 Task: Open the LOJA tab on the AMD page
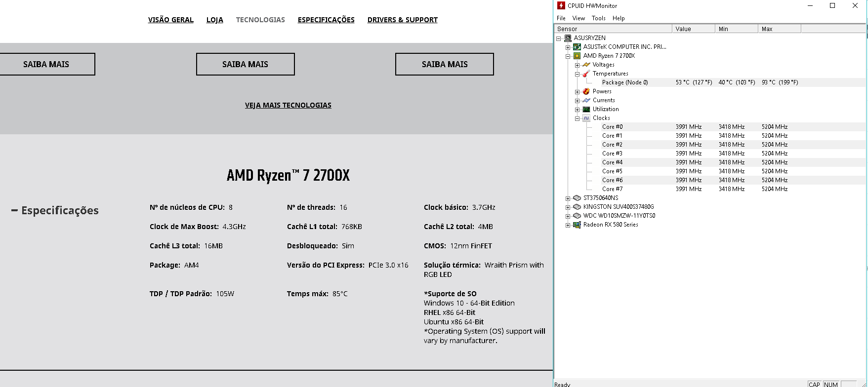pyautogui.click(x=215, y=20)
